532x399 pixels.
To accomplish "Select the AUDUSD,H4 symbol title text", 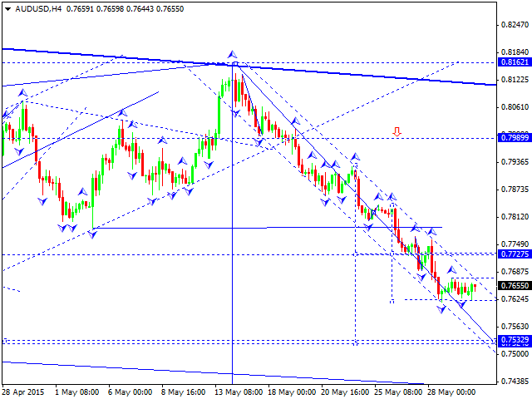I will click(38, 9).
